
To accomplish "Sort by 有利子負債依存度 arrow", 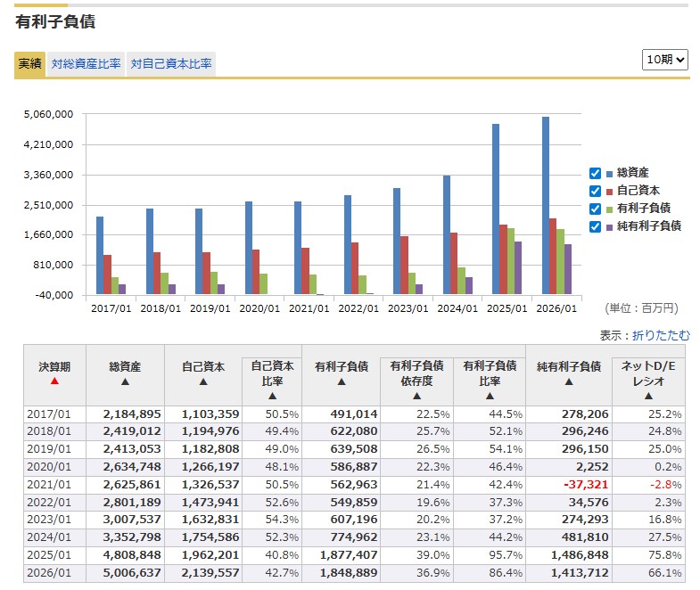I will (x=416, y=396).
